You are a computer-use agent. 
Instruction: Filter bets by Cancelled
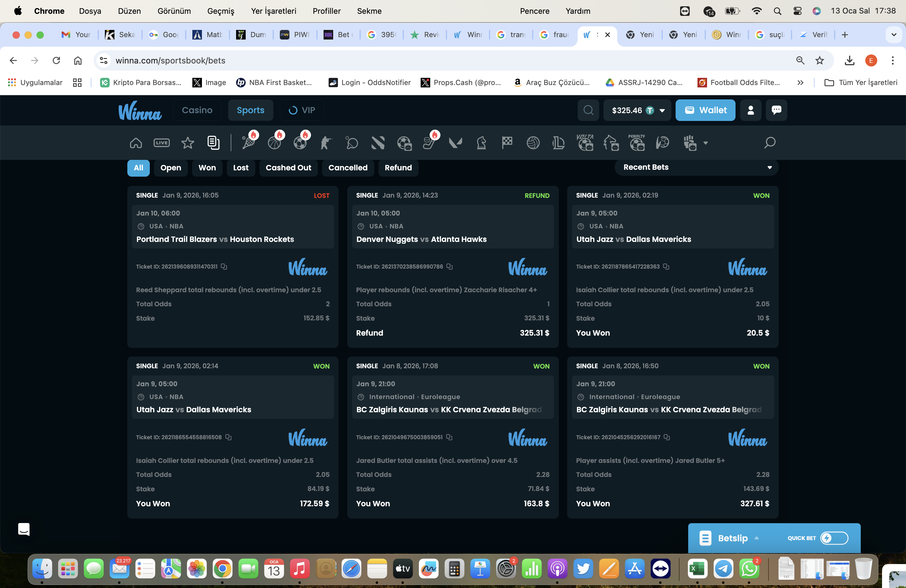click(x=348, y=168)
